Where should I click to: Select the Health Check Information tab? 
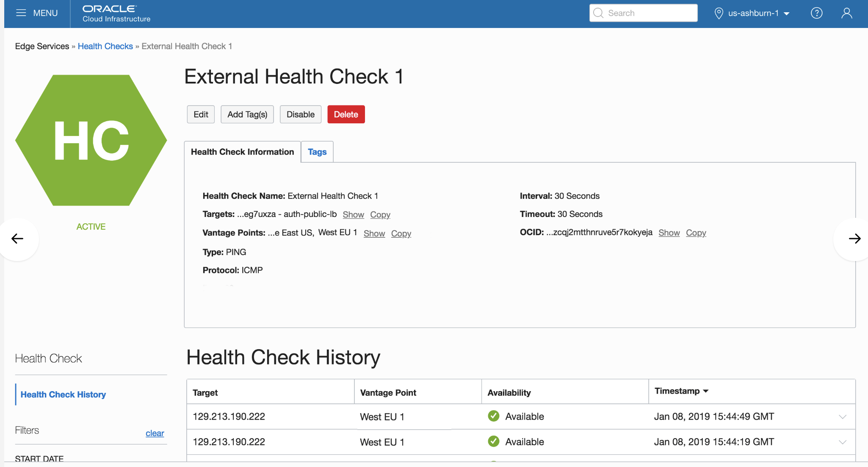(242, 152)
